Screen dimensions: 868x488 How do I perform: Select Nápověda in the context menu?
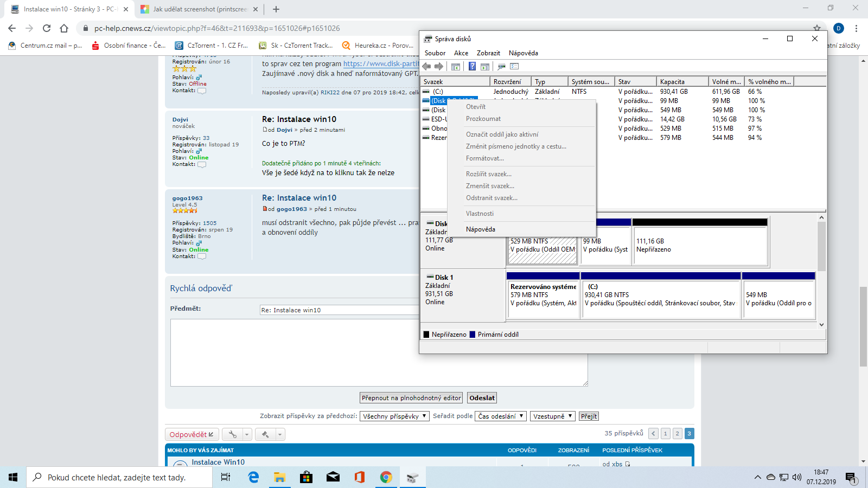[x=480, y=229]
